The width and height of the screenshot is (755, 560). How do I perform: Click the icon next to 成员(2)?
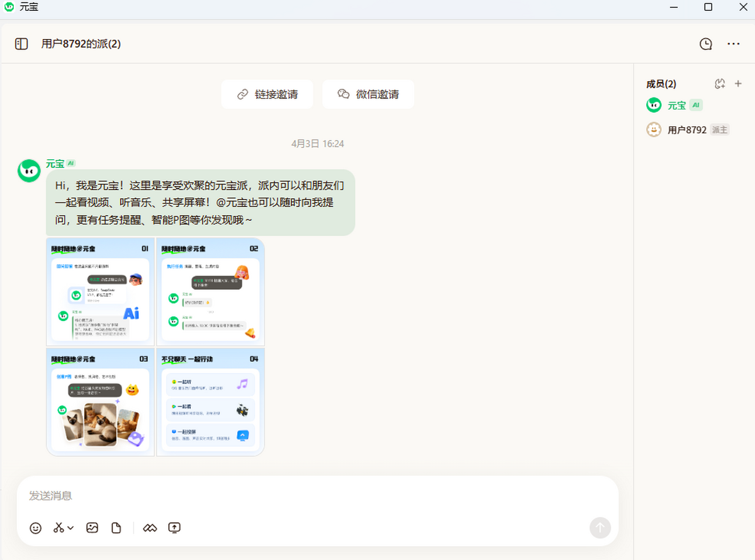point(720,84)
